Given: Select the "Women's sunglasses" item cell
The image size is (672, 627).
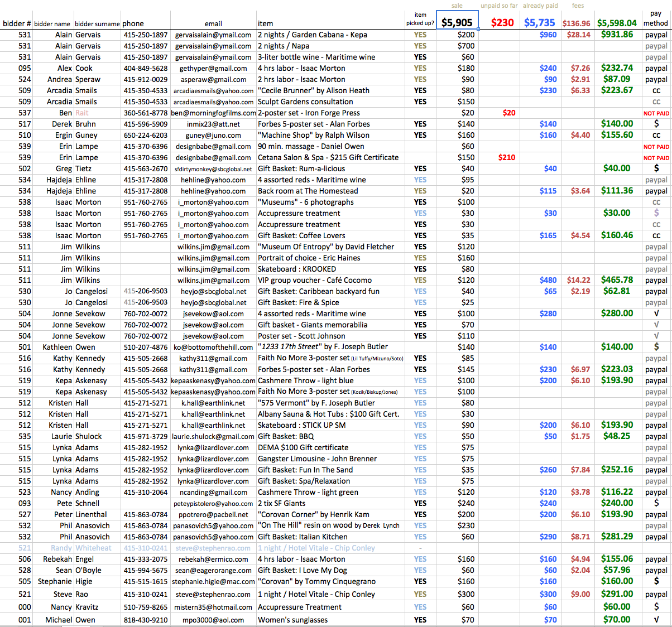Looking at the screenshot, I should point(293,620).
